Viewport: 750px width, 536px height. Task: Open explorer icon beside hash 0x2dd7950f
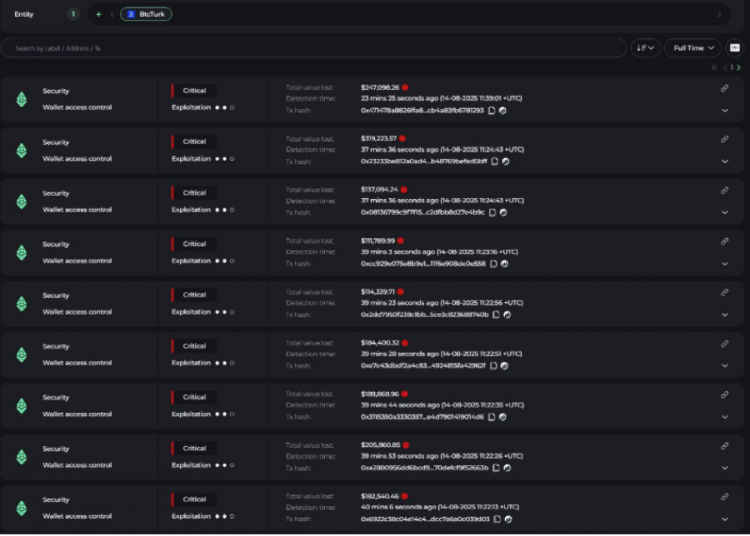507,314
